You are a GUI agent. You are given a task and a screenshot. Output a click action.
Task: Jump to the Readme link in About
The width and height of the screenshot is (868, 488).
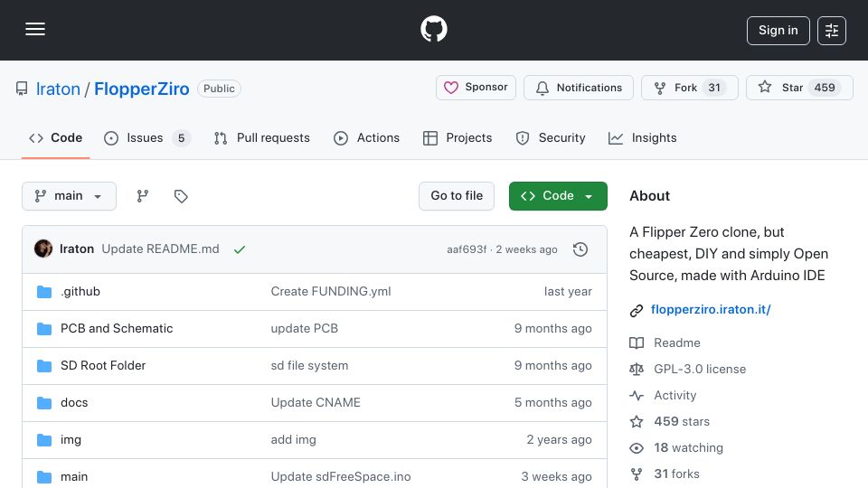click(677, 343)
